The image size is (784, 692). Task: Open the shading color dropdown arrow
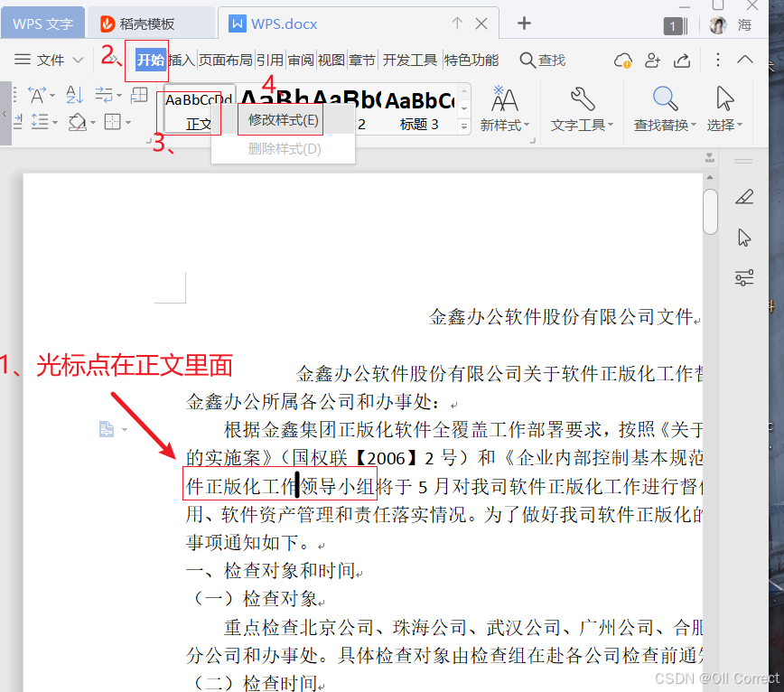tap(93, 122)
